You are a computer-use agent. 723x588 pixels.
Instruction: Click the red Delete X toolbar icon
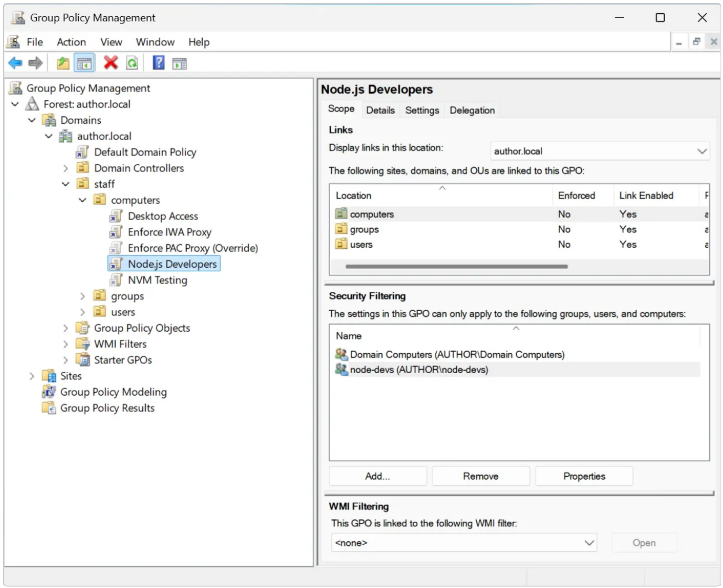pos(111,62)
